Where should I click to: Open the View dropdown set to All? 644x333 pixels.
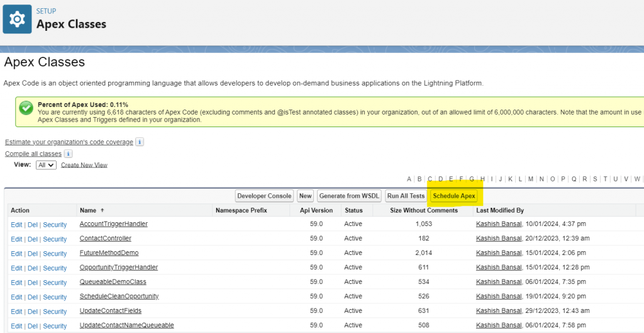click(46, 165)
